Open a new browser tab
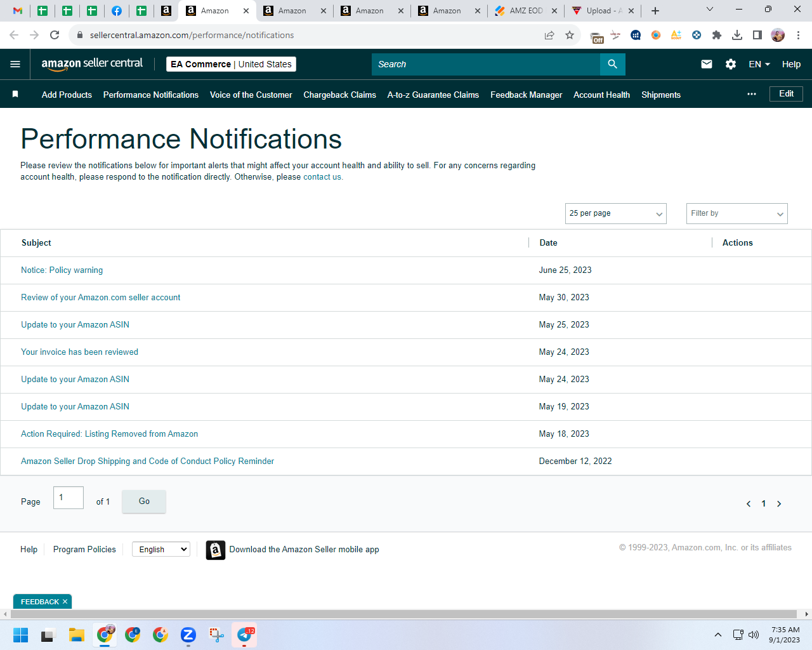 click(x=655, y=11)
